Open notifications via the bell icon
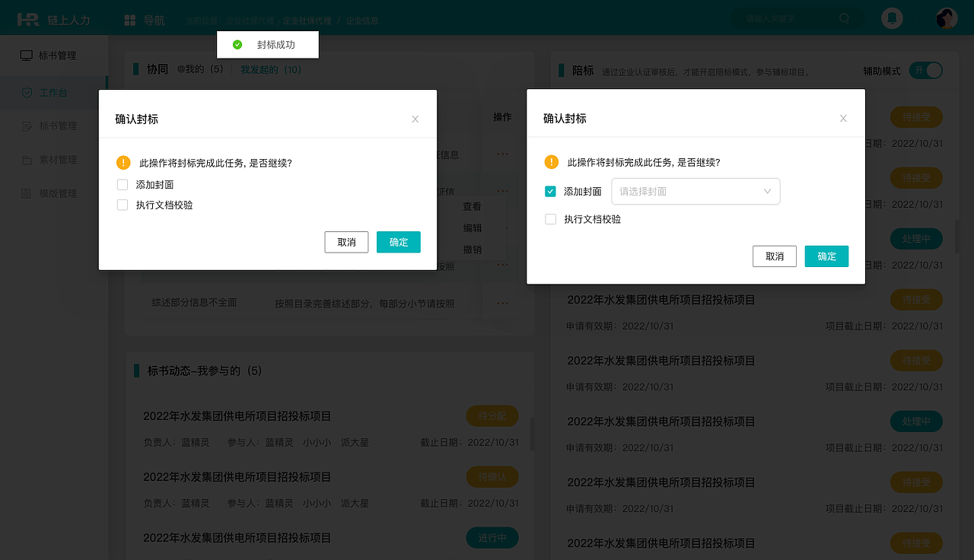Image resolution: width=974 pixels, height=560 pixels. tap(892, 17)
